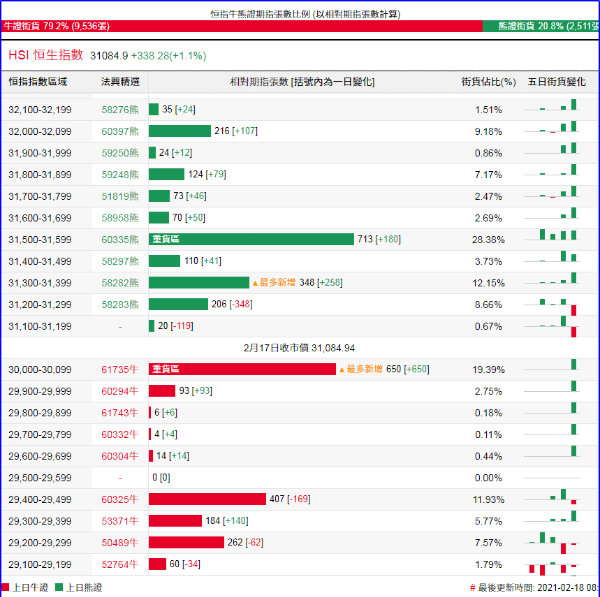This screenshot has width=600, height=597.
Task: Open the 58958熊 warrant link
Action: pyautogui.click(x=120, y=218)
